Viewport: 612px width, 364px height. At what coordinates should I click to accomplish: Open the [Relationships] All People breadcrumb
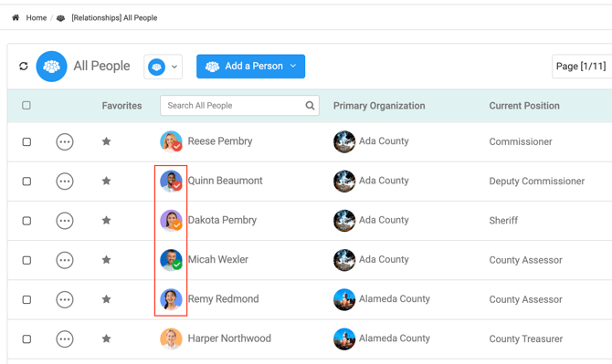click(114, 17)
